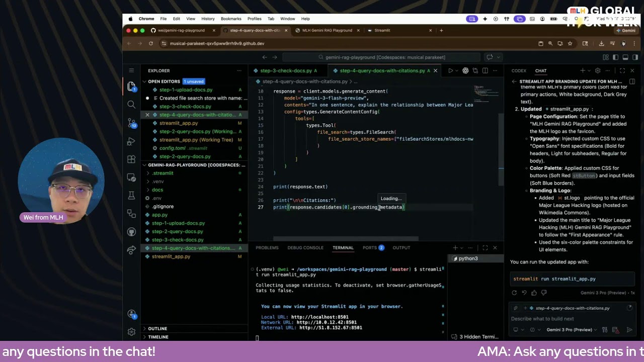Screen dimensions: 644x362
Task: Toggle the bottom panel layout icon
Action: point(625,57)
